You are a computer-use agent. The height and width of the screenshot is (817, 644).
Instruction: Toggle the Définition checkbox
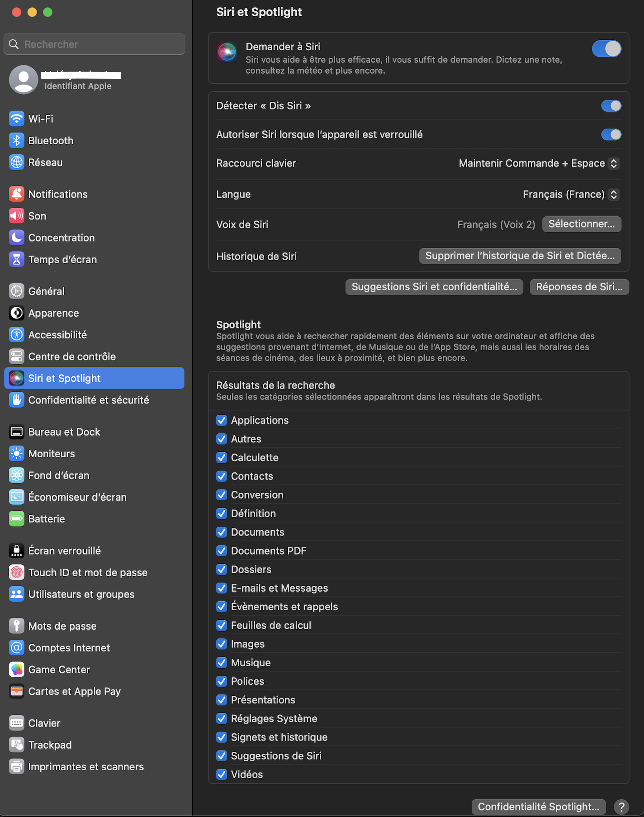[222, 513]
